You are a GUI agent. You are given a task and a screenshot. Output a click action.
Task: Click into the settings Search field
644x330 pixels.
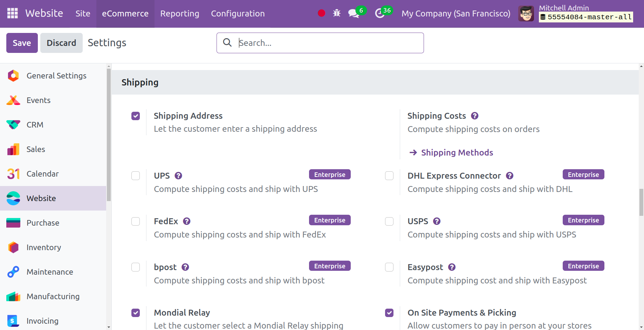[x=326, y=43]
